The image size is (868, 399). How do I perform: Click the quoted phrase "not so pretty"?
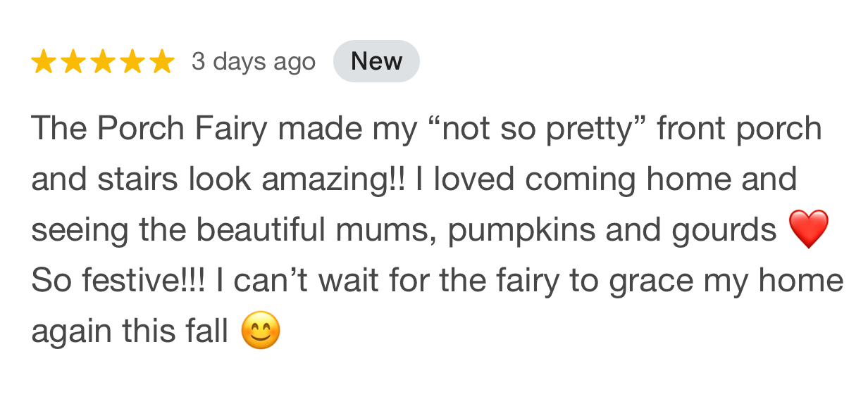535,129
